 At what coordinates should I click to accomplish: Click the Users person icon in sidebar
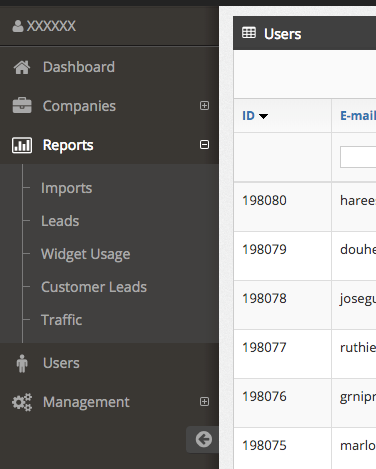pyautogui.click(x=22, y=363)
